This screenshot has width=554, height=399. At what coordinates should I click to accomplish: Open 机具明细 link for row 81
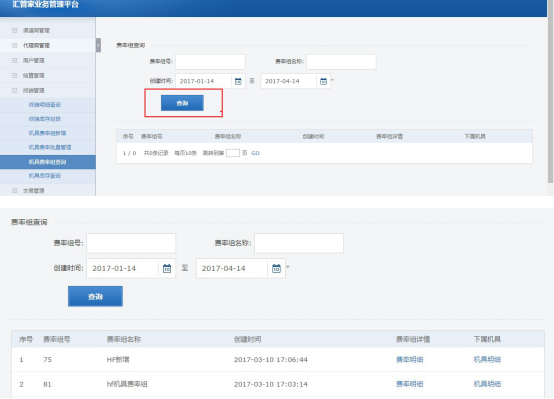[487, 384]
